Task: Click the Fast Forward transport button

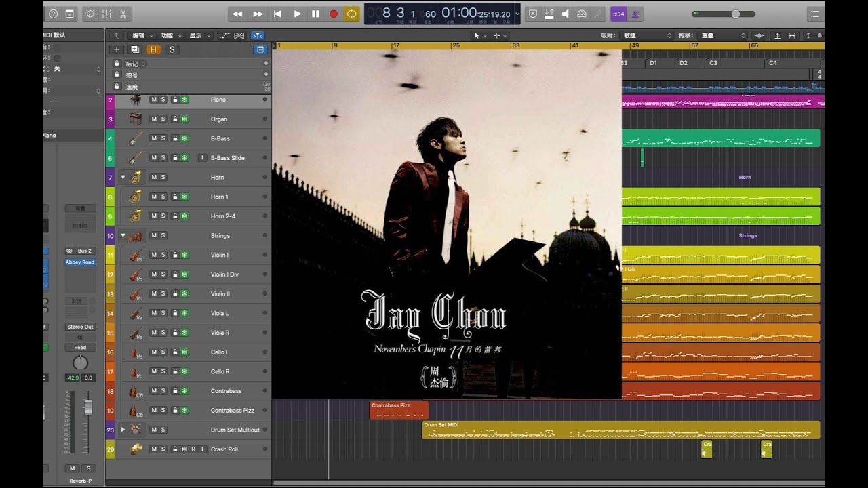Action: pos(258,14)
